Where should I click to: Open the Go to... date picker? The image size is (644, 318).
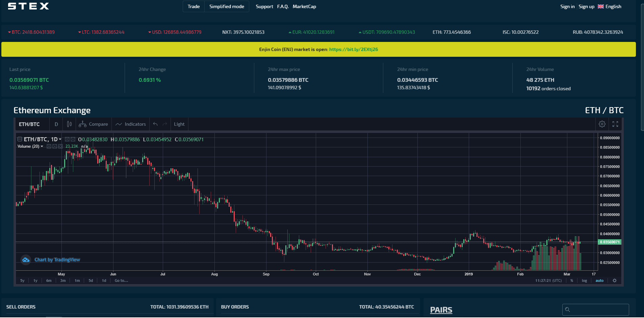coord(121,280)
